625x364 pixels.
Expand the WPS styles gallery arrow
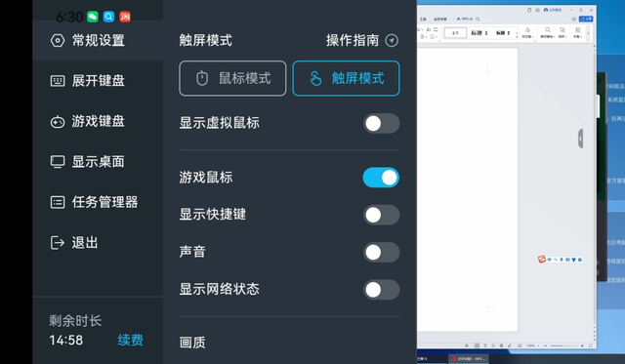[x=517, y=36]
